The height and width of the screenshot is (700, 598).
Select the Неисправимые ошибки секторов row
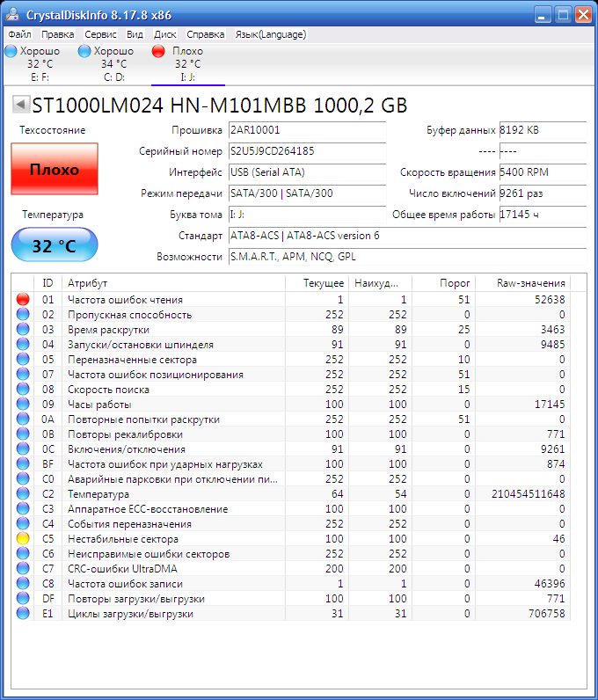pyautogui.click(x=291, y=553)
